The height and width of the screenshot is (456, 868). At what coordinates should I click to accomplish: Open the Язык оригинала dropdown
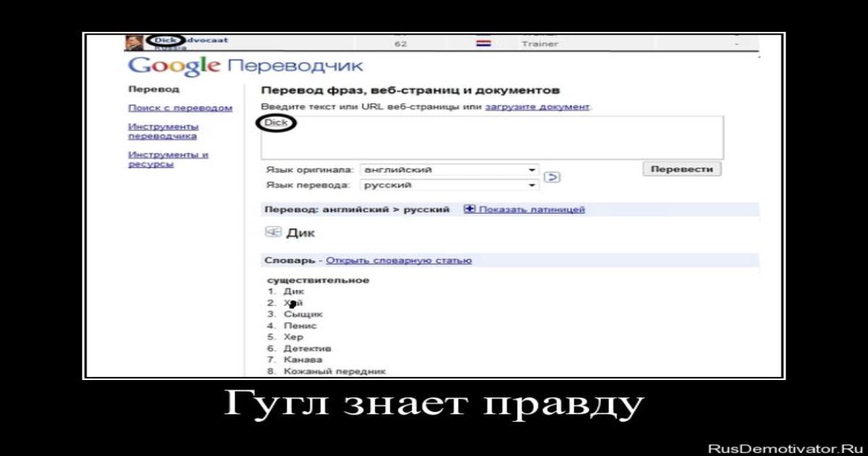click(x=450, y=170)
